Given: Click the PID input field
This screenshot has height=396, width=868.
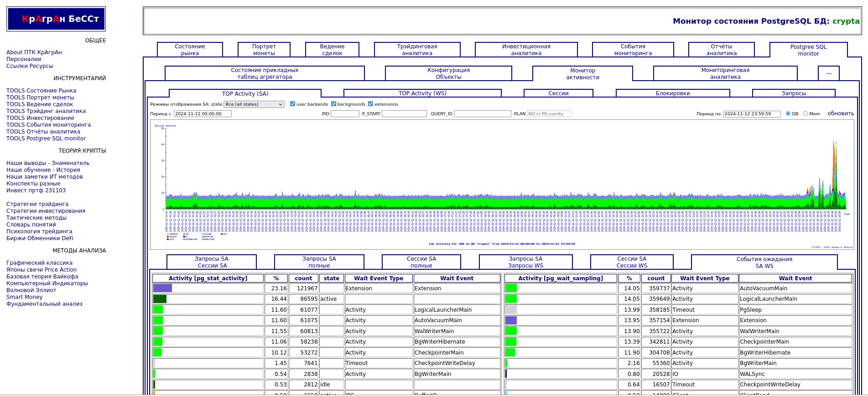Looking at the screenshot, I should 345,114.
